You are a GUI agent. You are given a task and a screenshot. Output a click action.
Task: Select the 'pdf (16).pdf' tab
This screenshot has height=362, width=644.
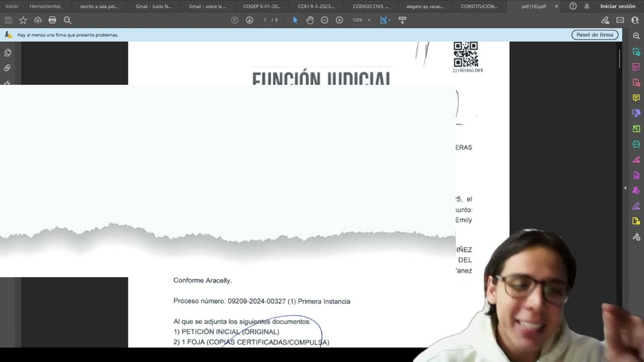click(x=534, y=7)
